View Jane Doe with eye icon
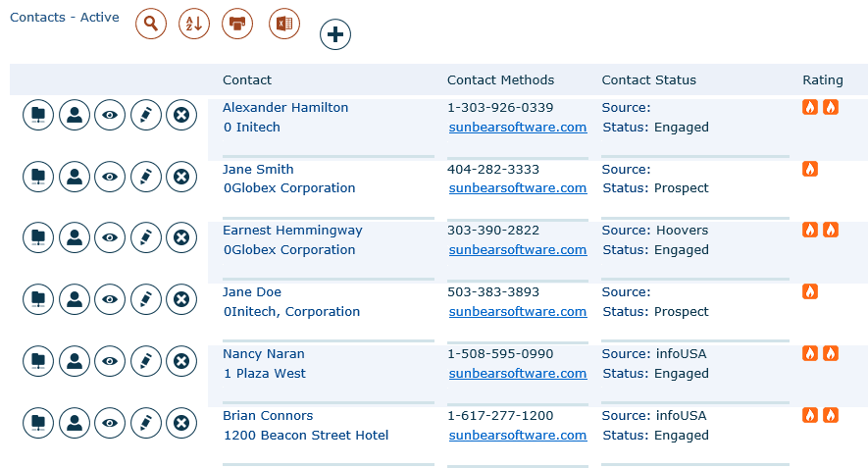 tap(110, 299)
